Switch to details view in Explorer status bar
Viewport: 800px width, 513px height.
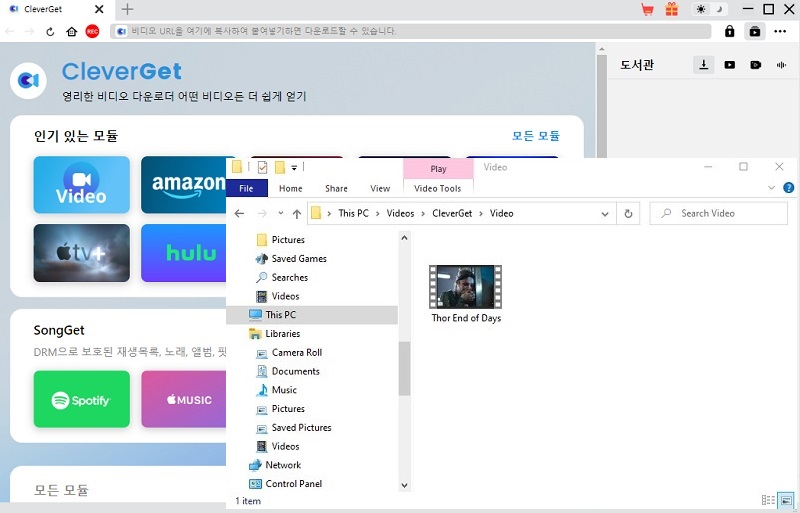click(x=768, y=500)
